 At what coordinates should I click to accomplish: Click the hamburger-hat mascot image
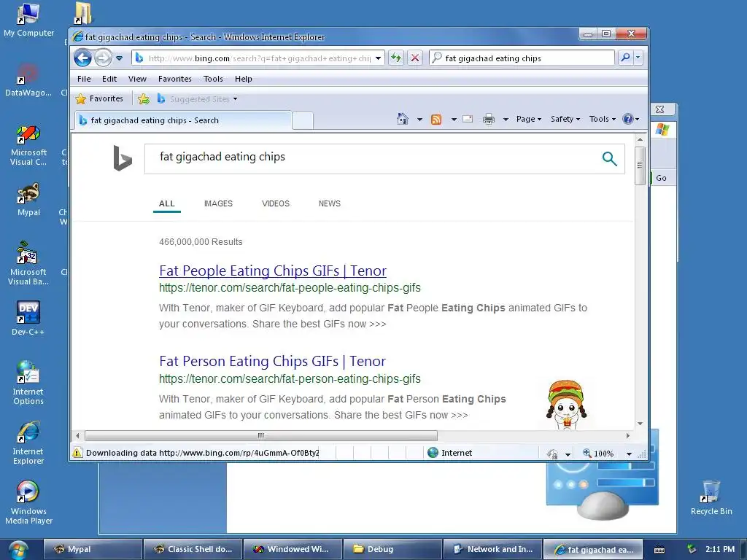coord(566,405)
